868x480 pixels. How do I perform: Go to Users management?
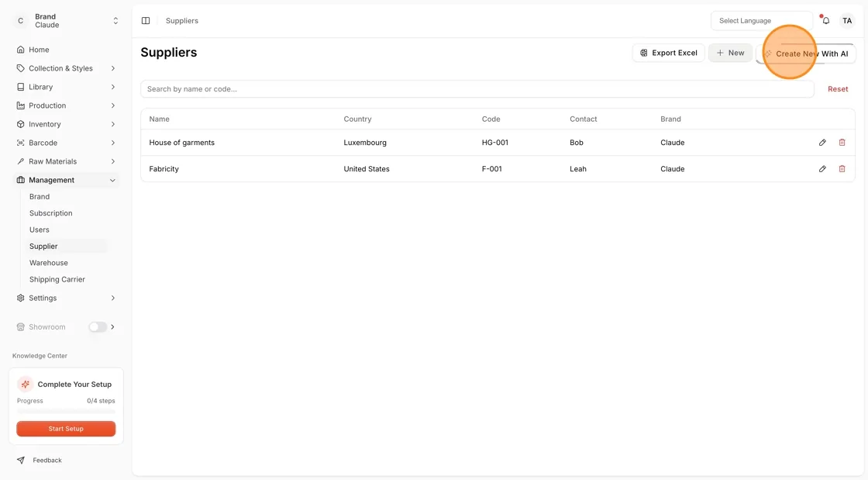40,230
